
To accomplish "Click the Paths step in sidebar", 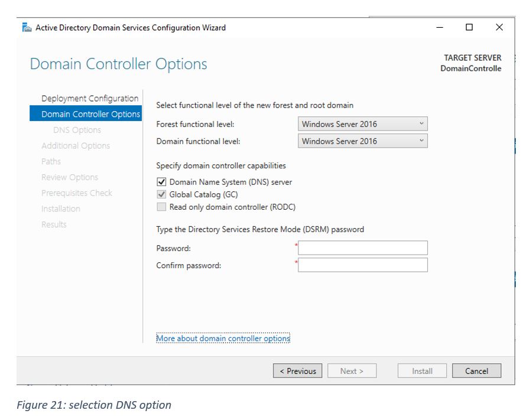I will coord(51,161).
